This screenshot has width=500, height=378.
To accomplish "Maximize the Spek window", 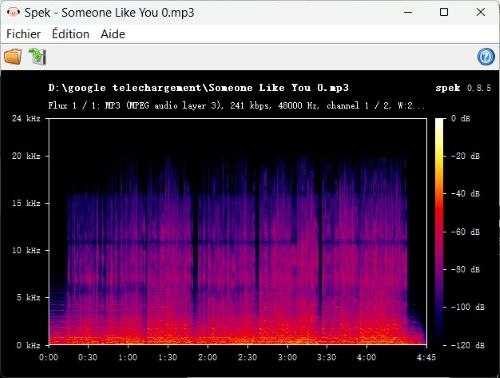I will [x=444, y=12].
